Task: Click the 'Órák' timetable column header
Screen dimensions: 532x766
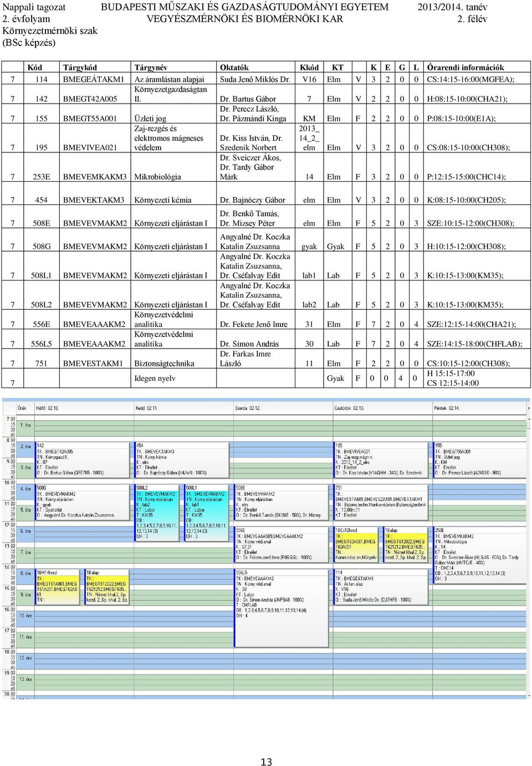Action: tap(22, 408)
